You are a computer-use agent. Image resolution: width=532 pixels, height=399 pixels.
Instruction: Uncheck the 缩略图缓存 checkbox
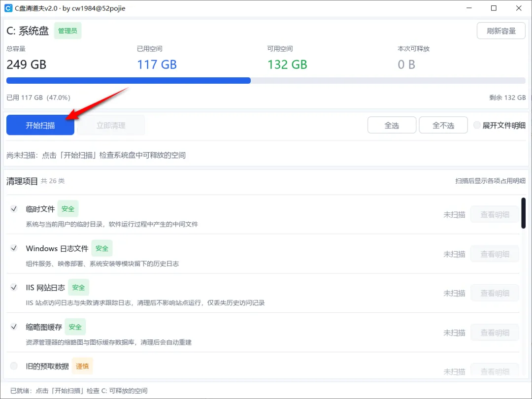point(14,327)
